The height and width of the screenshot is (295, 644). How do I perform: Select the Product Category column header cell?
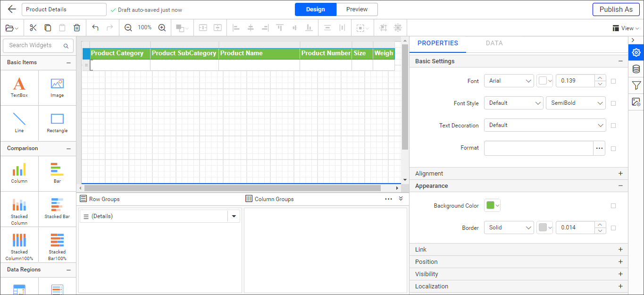coord(120,53)
